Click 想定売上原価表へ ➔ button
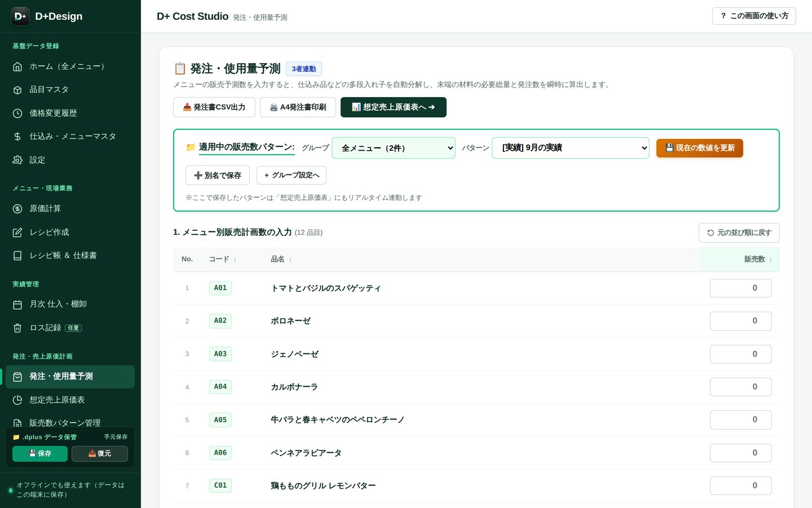The height and width of the screenshot is (508, 812). [394, 107]
